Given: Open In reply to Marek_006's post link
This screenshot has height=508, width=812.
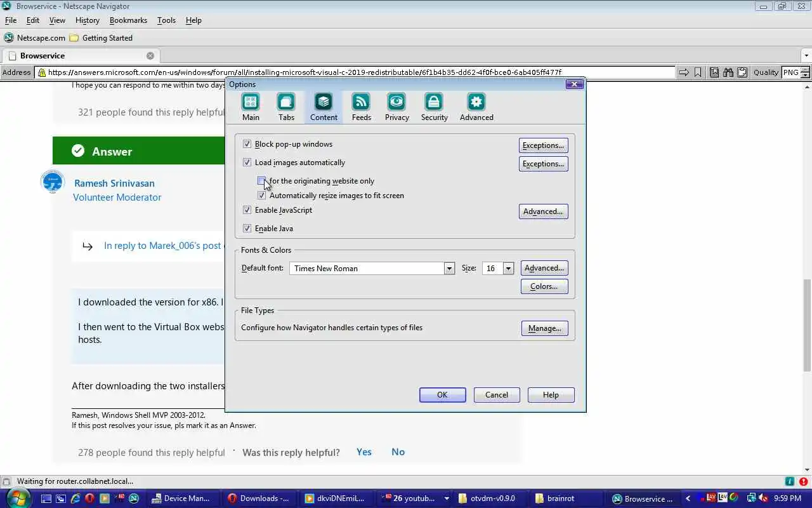Looking at the screenshot, I should click(164, 246).
